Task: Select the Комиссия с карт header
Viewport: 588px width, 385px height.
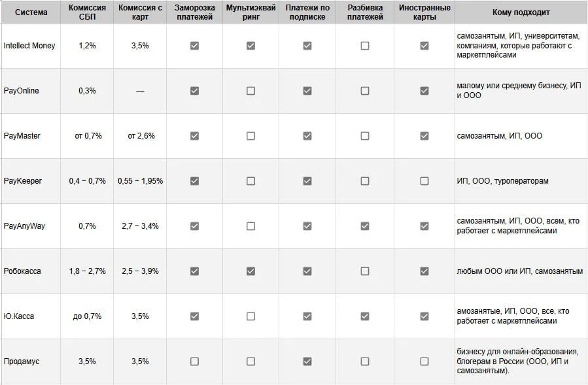Action: 140,12
